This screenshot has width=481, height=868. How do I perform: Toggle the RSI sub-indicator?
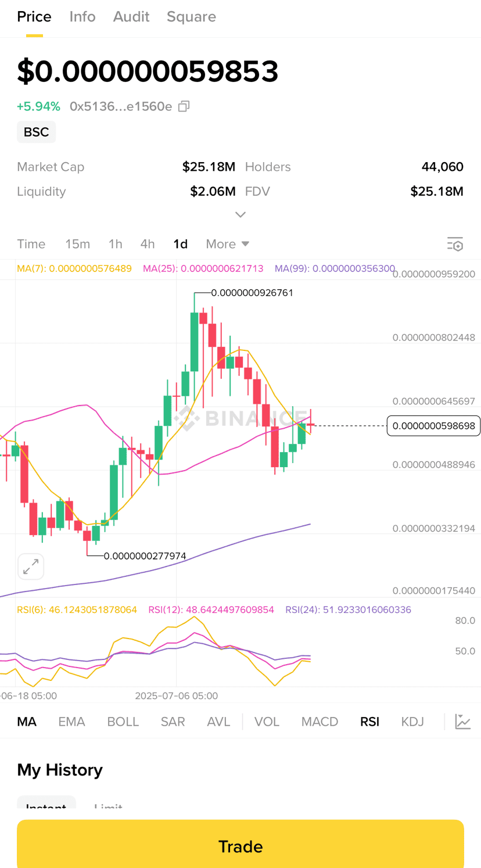(x=369, y=722)
